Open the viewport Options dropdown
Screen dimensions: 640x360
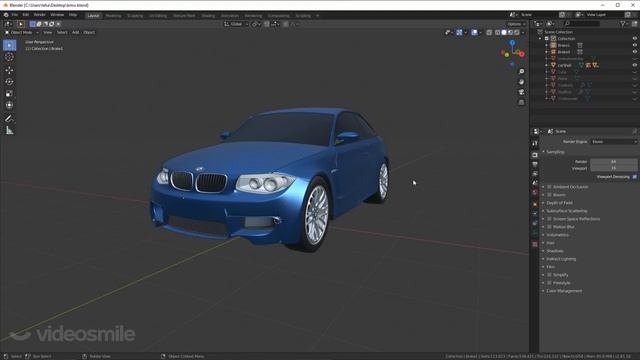(516, 24)
